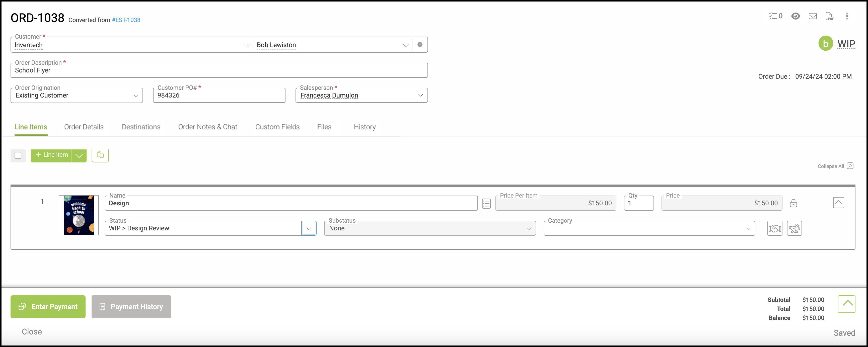Viewport: 868px width, 347px height.
Task: Toggle the price lock icon
Action: click(x=793, y=203)
